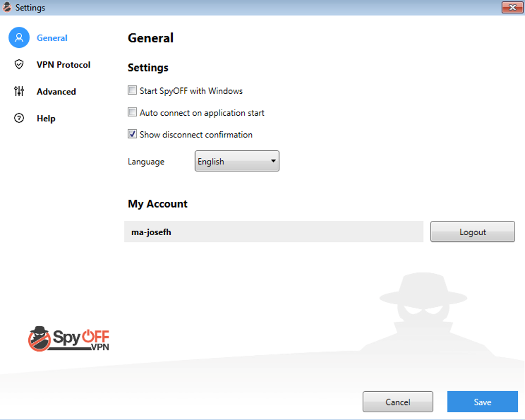Click the Language dropdown arrow
The height and width of the screenshot is (420, 525).
[273, 161]
